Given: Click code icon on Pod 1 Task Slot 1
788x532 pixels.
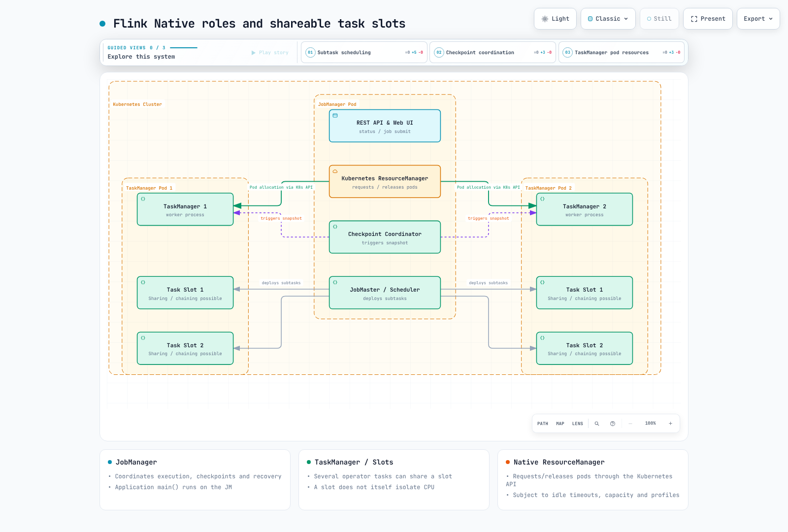Looking at the screenshot, I should tap(143, 282).
